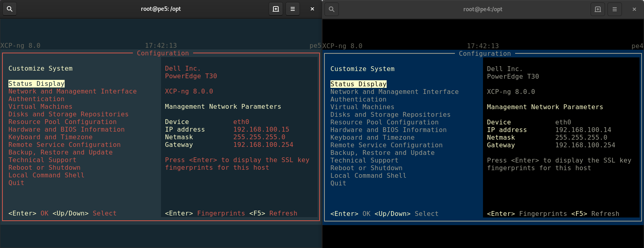Select Remote Service Configuration on pe4
Screen dimensions: 644x248
pyautogui.click(x=387, y=145)
